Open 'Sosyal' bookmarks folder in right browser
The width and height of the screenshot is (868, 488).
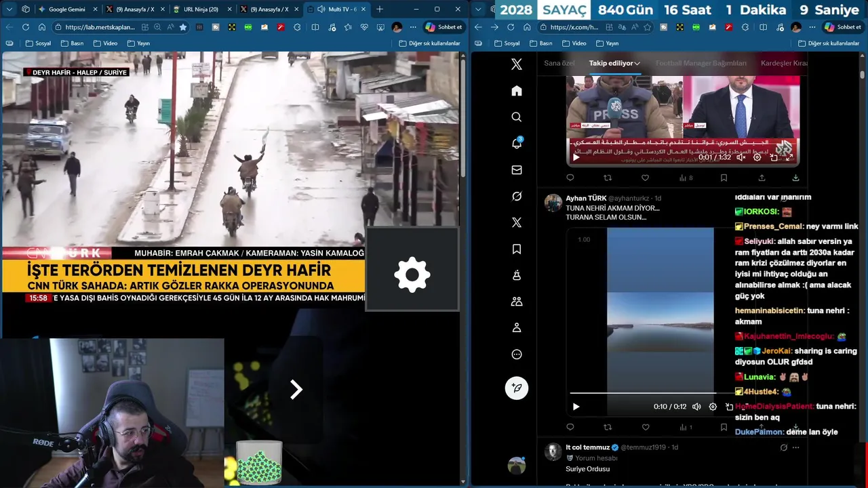507,43
